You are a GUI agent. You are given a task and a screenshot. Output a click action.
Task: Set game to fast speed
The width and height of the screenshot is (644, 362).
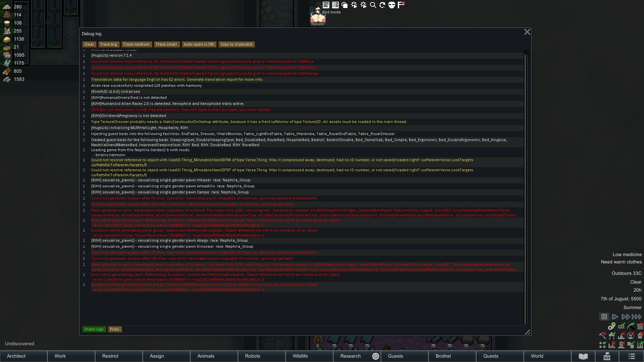[626, 317]
